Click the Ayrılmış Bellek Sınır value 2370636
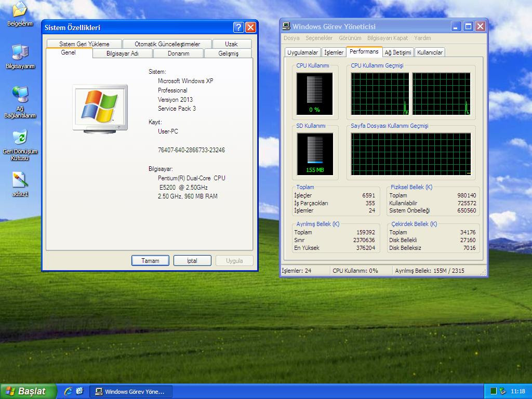Viewport: 532px width, 399px height. pyautogui.click(x=364, y=240)
